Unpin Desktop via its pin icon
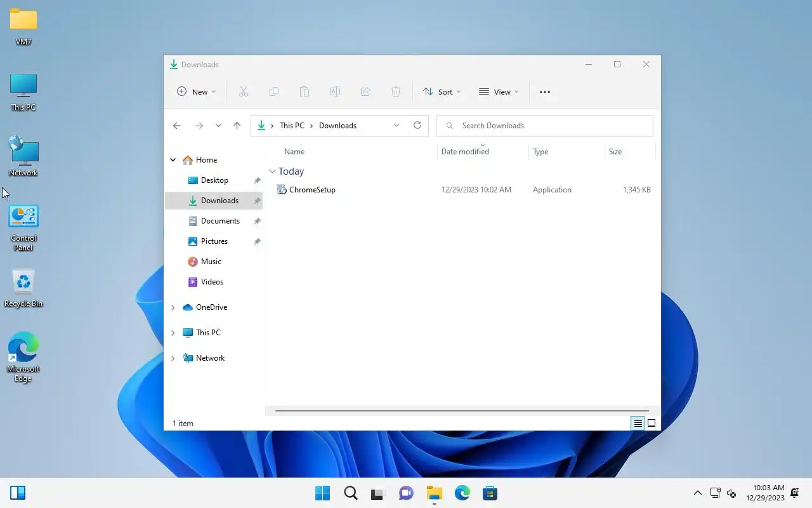Image resolution: width=812 pixels, height=508 pixels. pos(257,180)
